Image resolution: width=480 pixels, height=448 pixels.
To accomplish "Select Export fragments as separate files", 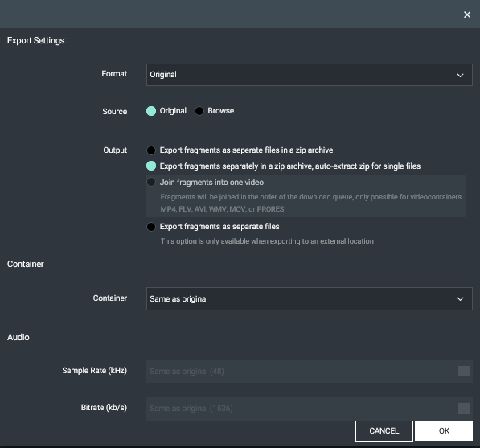I will (151, 227).
